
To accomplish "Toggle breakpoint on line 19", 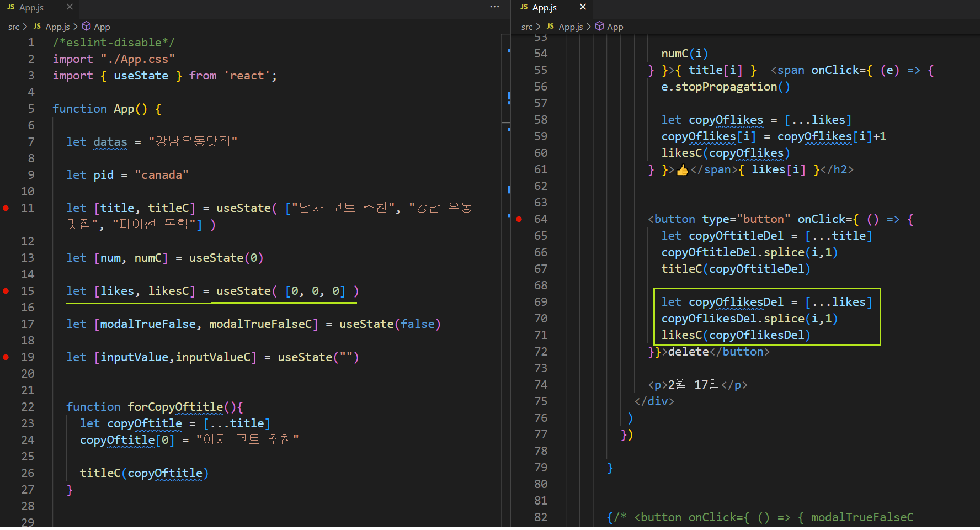I will click(6, 357).
